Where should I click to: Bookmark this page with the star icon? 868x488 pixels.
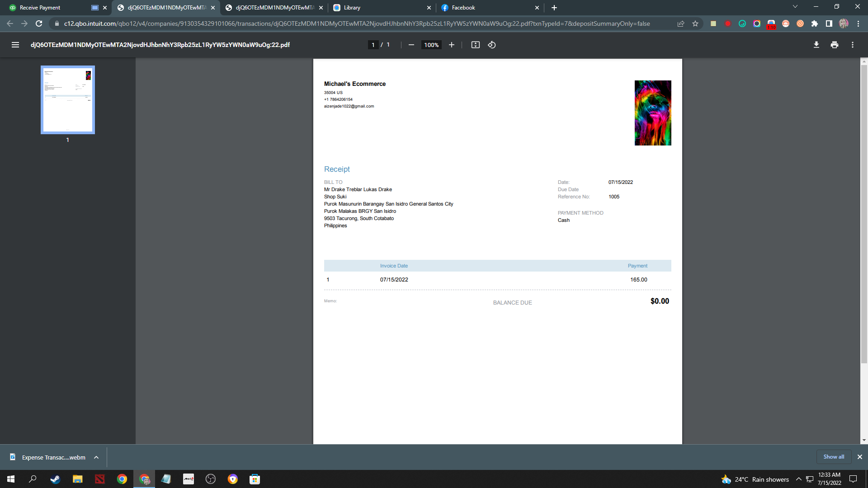(695, 23)
